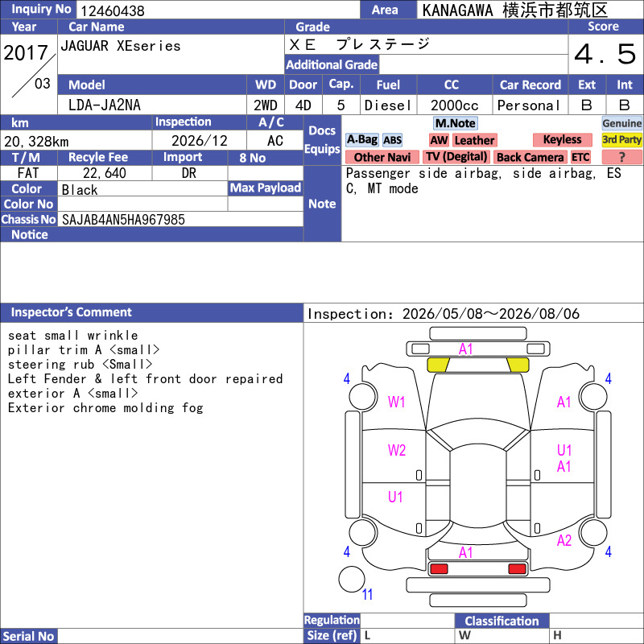Image resolution: width=644 pixels, height=644 pixels.
Task: Click the ETC equipment badge
Action: (x=580, y=157)
